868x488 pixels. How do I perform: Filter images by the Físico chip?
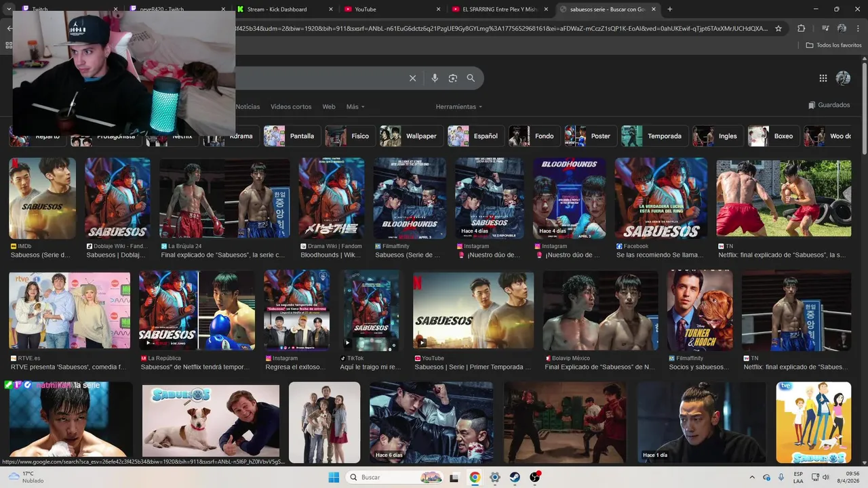(x=350, y=136)
